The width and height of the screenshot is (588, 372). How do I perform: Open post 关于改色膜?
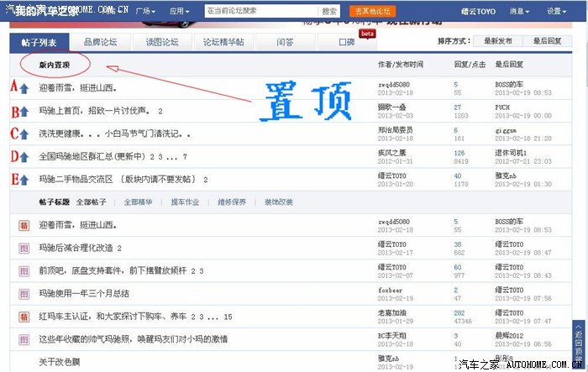pyautogui.click(x=60, y=362)
